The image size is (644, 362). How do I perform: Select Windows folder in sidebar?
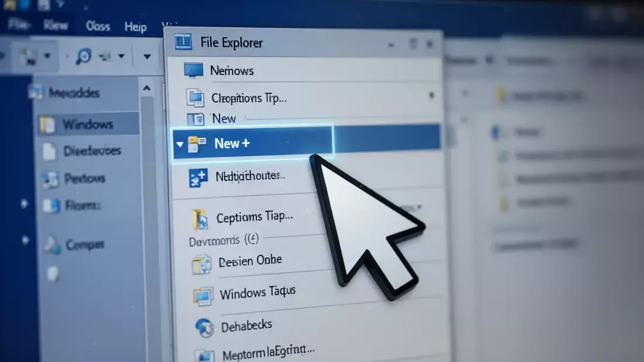point(88,124)
